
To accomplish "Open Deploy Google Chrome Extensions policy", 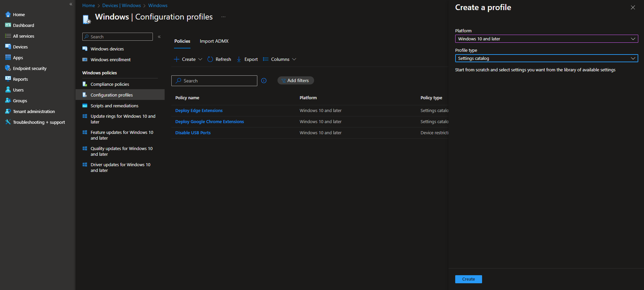I will coord(210,122).
